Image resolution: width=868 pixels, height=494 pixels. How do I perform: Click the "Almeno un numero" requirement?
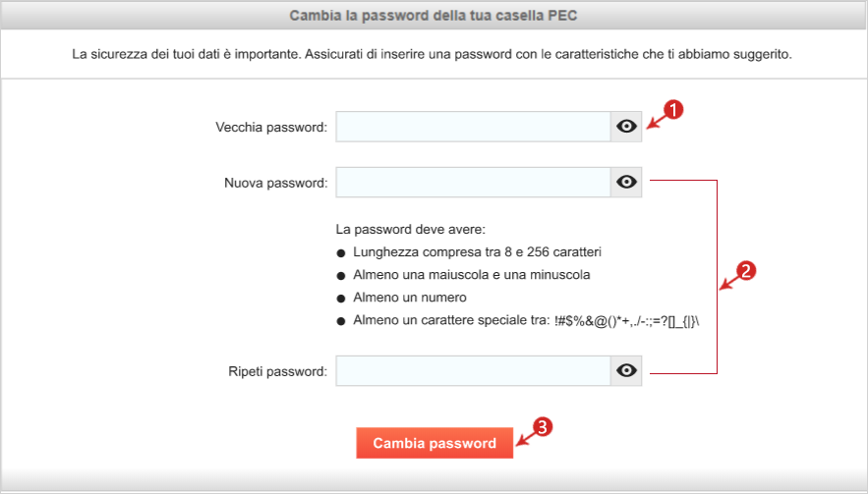click(x=410, y=298)
